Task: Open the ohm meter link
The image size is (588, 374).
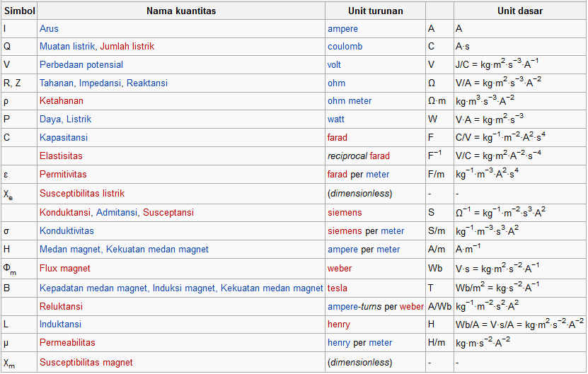Action: pos(350,101)
